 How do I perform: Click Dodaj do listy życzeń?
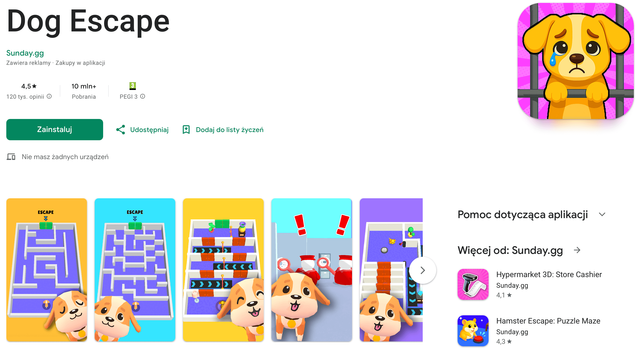(230, 130)
